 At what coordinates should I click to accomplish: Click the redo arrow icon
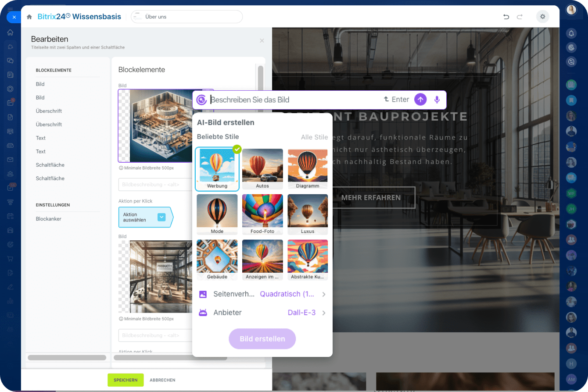[520, 17]
